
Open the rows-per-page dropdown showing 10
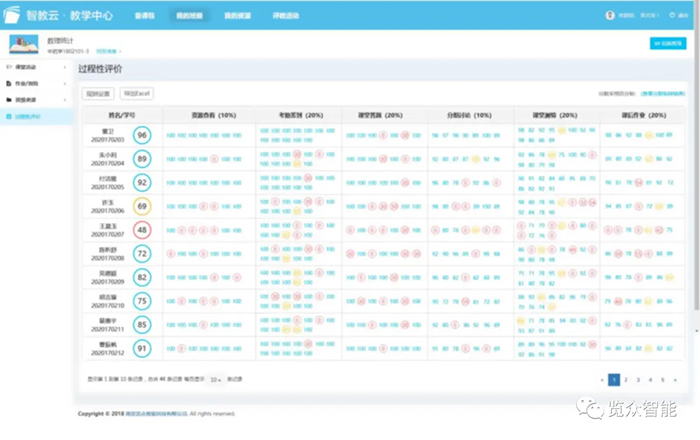(215, 380)
